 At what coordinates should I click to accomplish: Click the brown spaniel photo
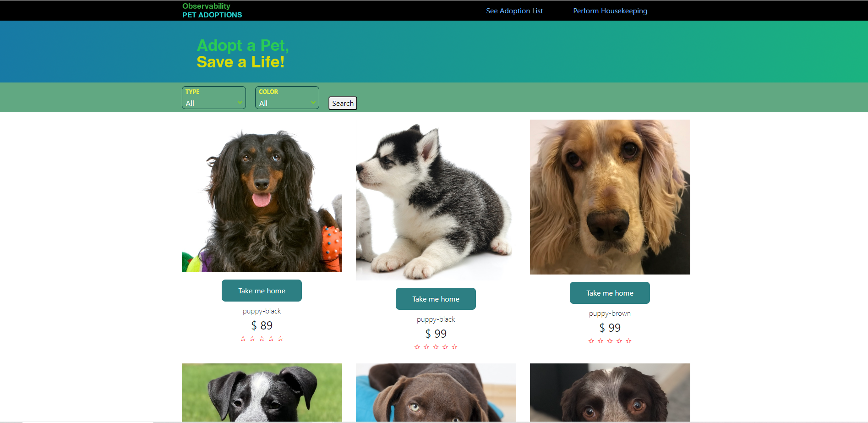(x=610, y=197)
